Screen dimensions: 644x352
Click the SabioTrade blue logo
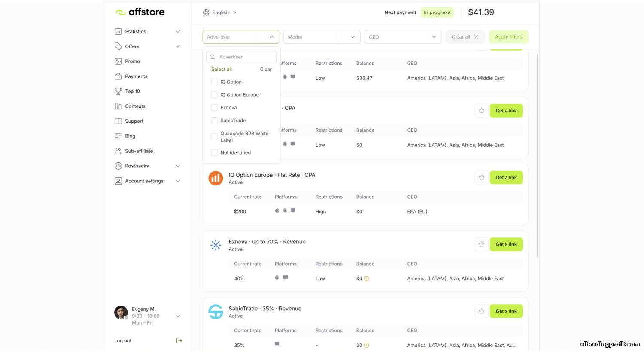tap(216, 312)
